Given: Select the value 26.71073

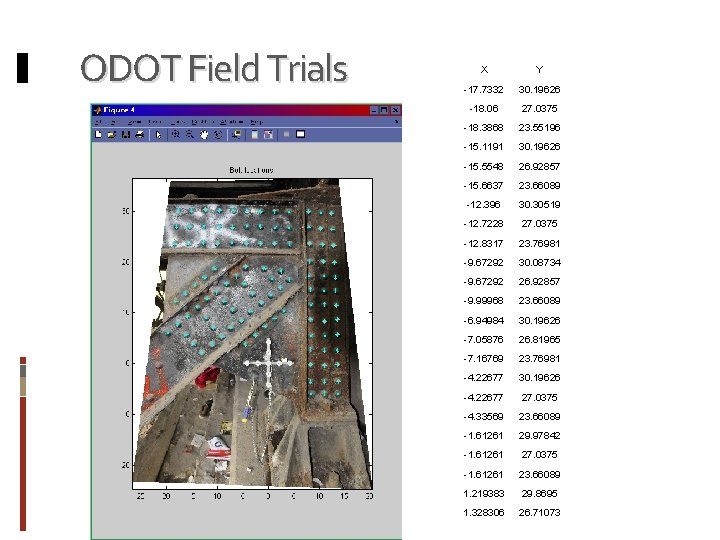Looking at the screenshot, I should click(539, 513).
